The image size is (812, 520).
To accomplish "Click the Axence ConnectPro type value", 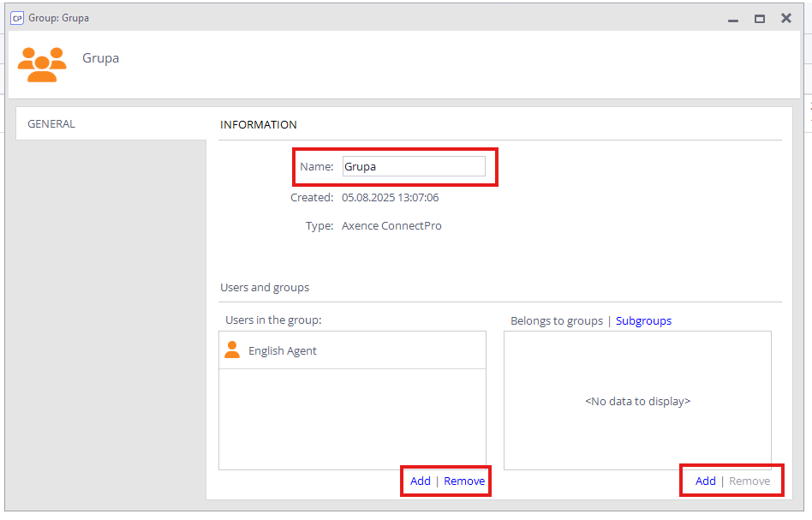I will (x=391, y=226).
